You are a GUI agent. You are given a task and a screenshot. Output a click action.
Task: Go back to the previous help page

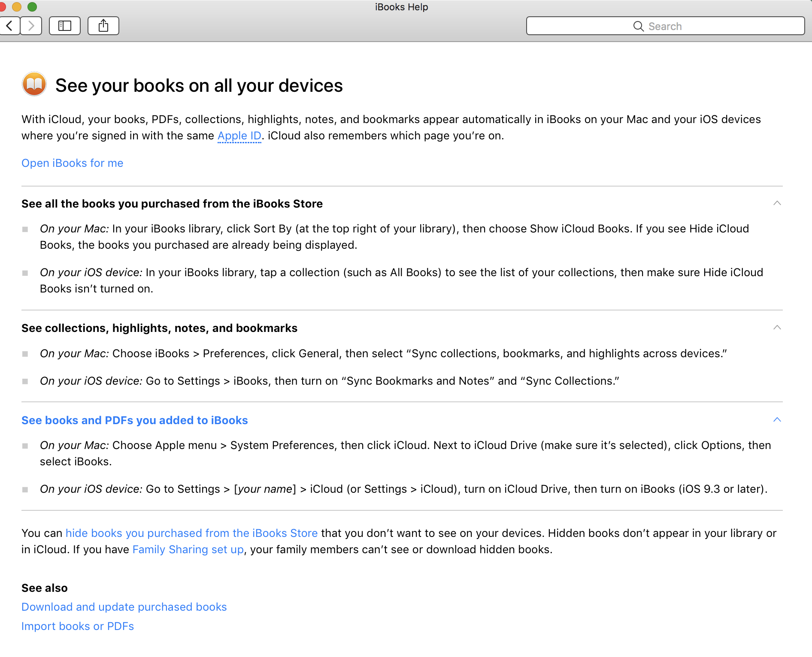9,26
